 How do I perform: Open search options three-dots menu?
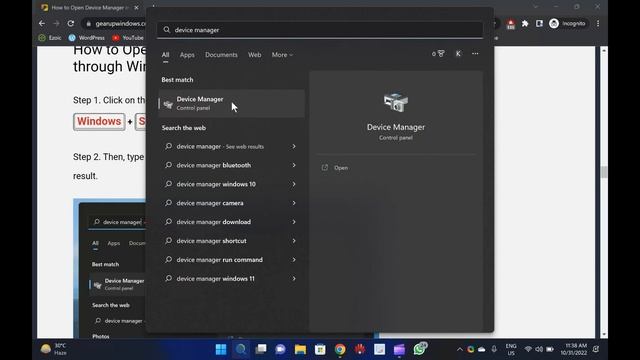[x=475, y=53]
